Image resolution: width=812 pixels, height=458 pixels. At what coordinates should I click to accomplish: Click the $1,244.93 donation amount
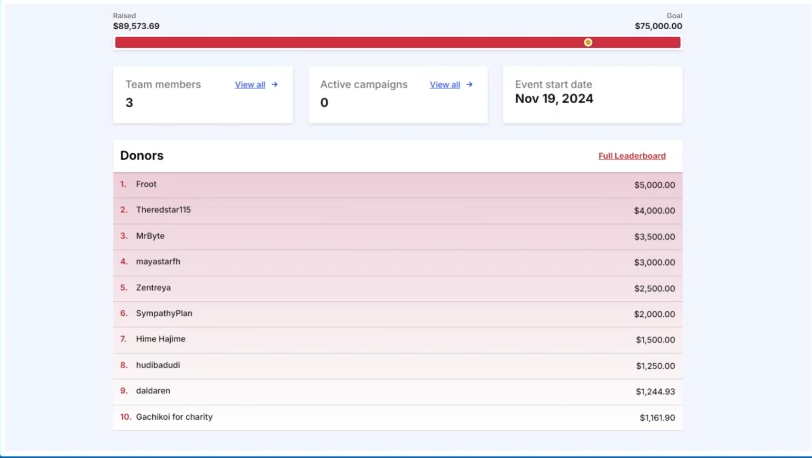tap(656, 392)
